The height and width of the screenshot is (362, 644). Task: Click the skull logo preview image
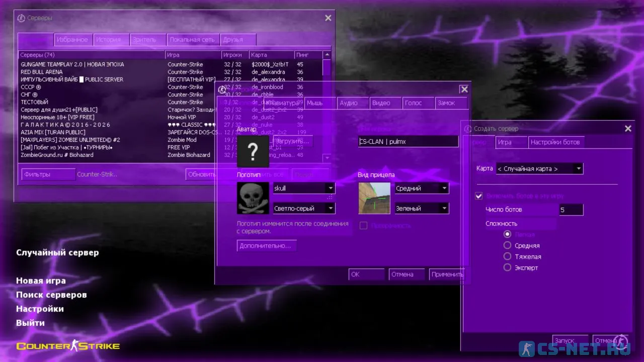point(253,198)
